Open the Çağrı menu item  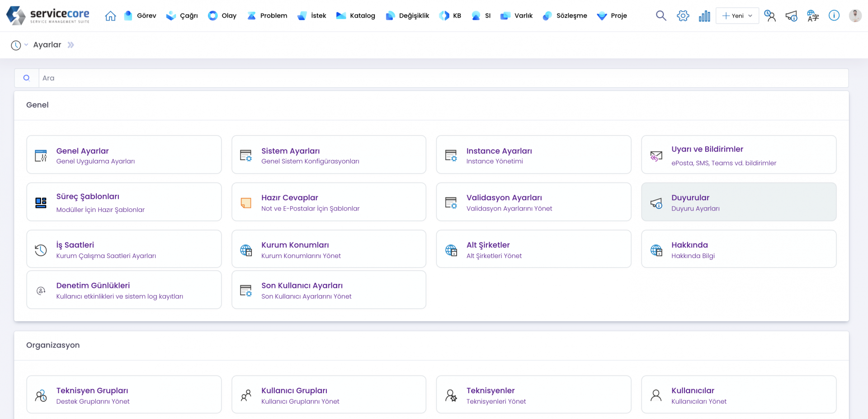182,16
